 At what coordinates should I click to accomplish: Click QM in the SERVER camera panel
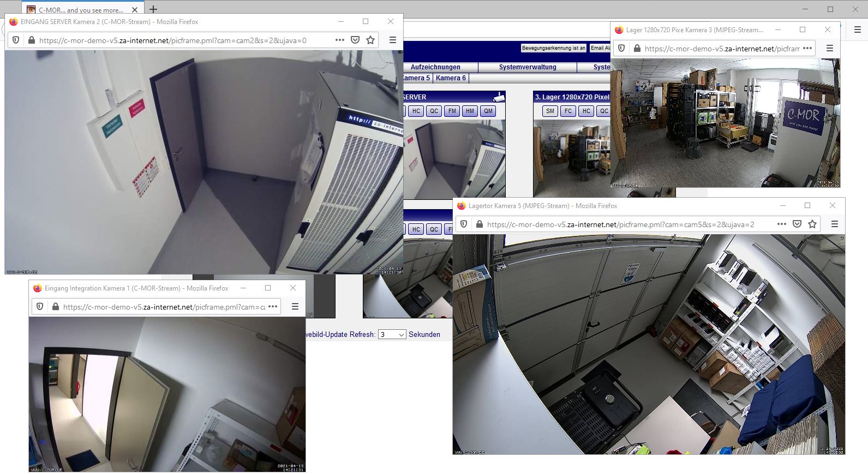pos(488,111)
